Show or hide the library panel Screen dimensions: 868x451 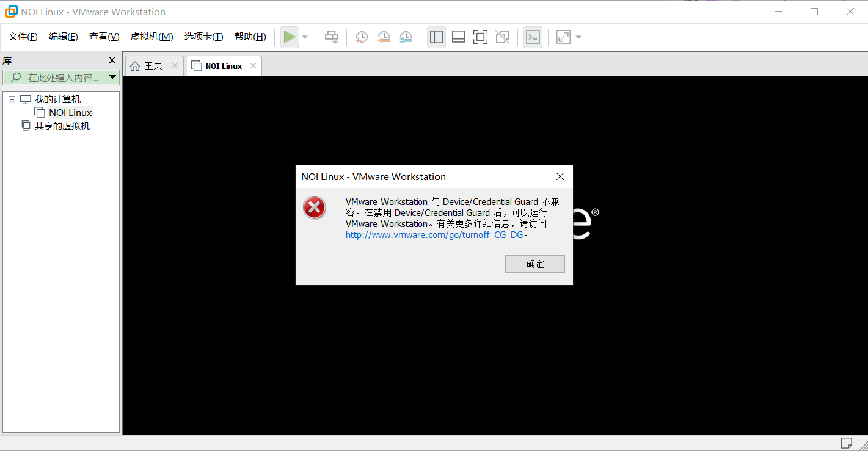click(x=436, y=37)
